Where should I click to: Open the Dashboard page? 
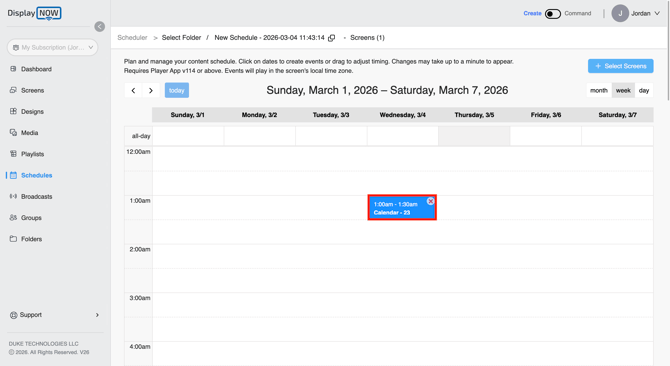pos(36,69)
